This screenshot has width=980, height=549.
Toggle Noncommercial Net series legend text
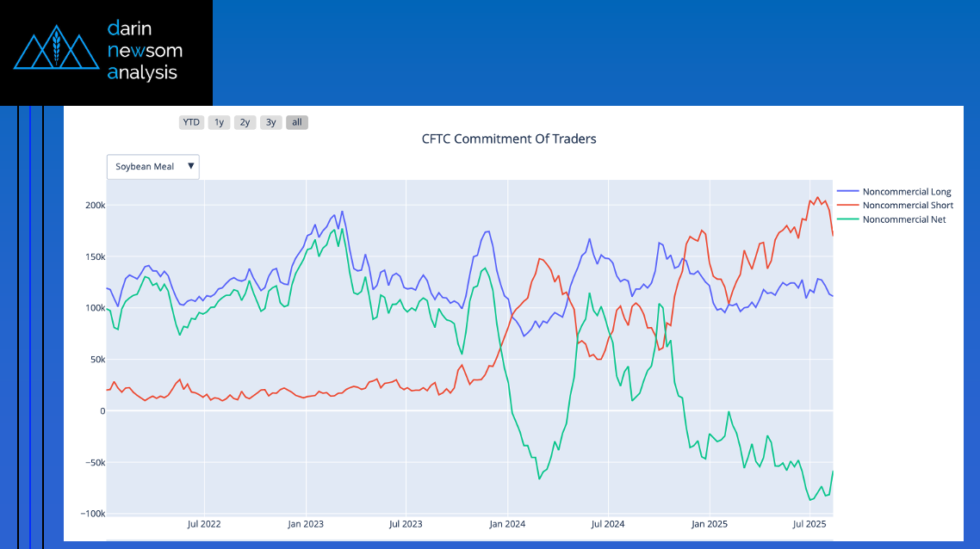click(x=903, y=219)
